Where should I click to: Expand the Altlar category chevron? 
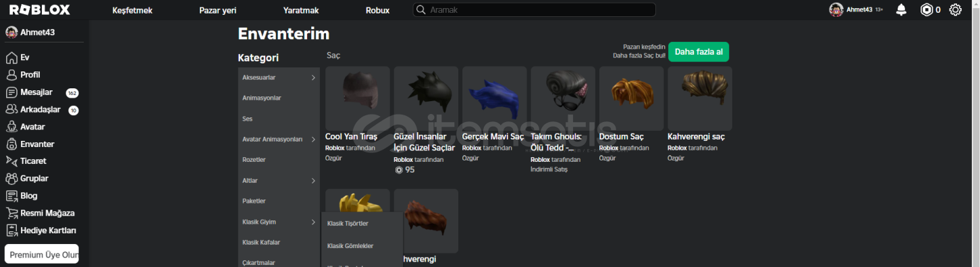pyautogui.click(x=313, y=181)
